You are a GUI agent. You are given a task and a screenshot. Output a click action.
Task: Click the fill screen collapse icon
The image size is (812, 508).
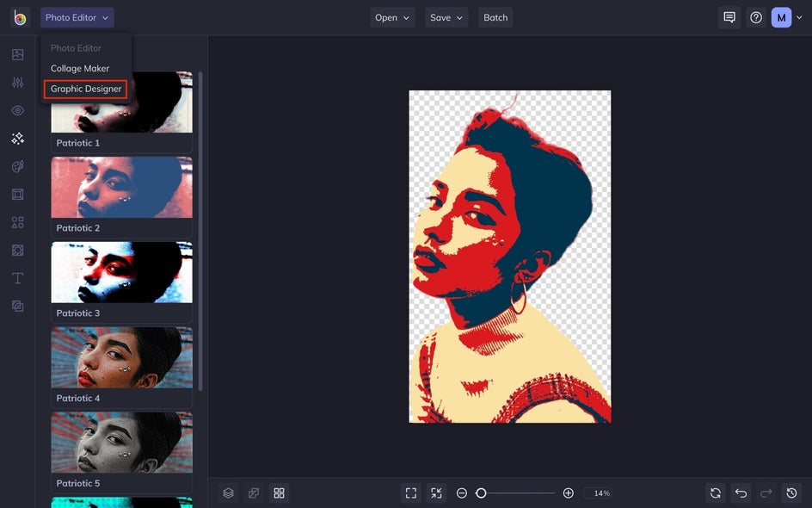tap(437, 493)
